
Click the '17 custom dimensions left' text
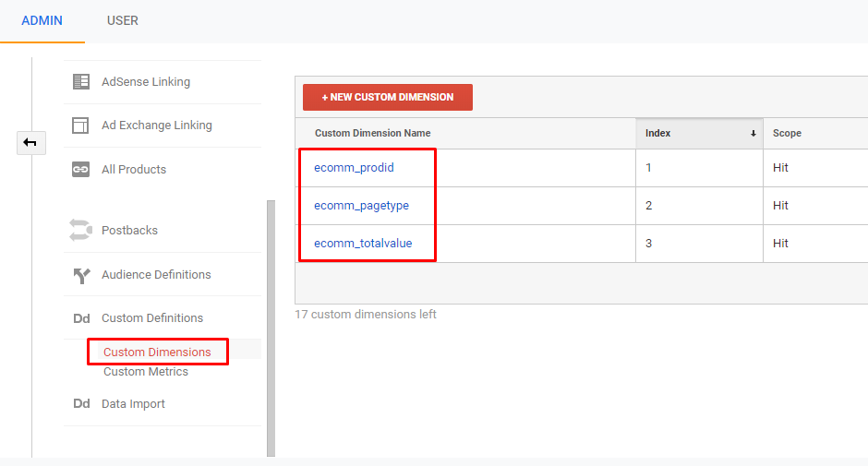point(366,315)
